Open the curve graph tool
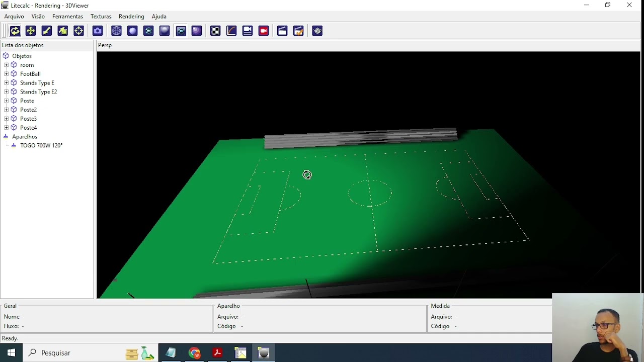Screen dimensions: 644x362 [x=231, y=31]
